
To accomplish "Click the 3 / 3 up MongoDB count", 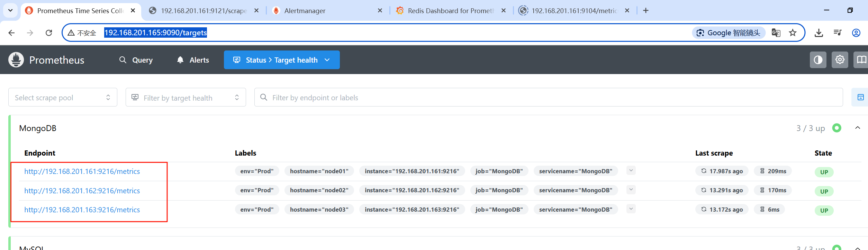I will click(x=811, y=128).
